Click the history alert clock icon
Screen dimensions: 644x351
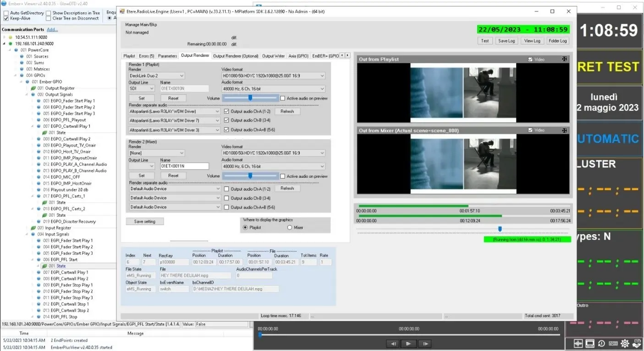click(x=601, y=344)
